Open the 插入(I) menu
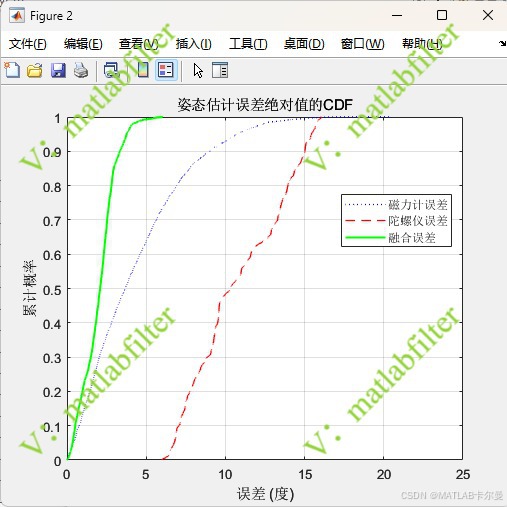This screenshot has height=507, width=507. click(194, 44)
